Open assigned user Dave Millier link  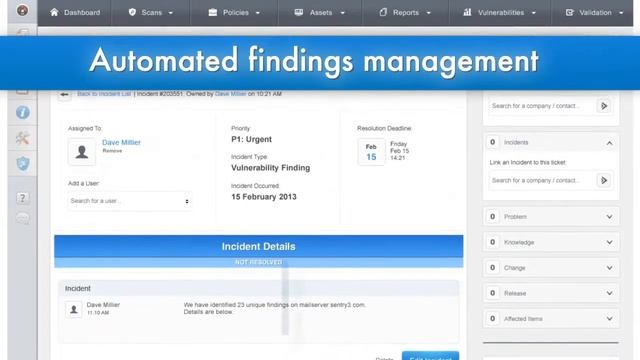click(121, 142)
